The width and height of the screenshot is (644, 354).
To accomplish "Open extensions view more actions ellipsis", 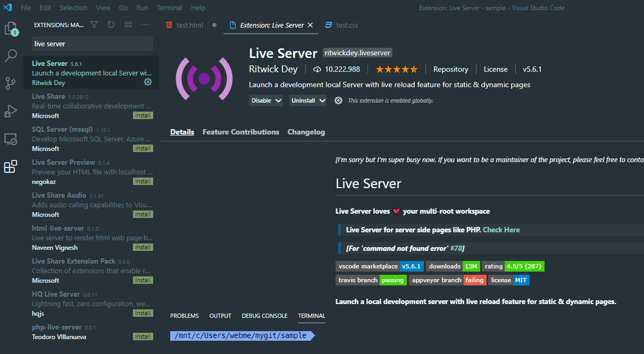I will click(x=145, y=24).
